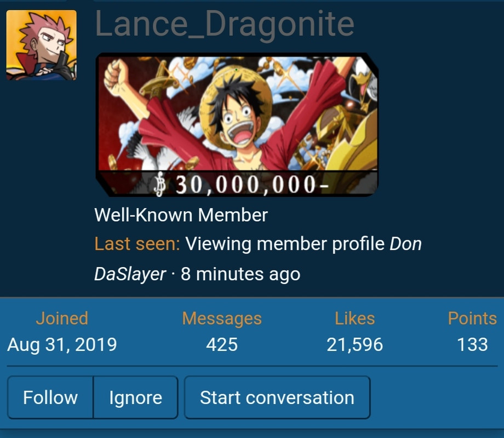This screenshot has width=504, height=438.
Task: Click the Luffy bounty banner image
Action: [x=237, y=125]
